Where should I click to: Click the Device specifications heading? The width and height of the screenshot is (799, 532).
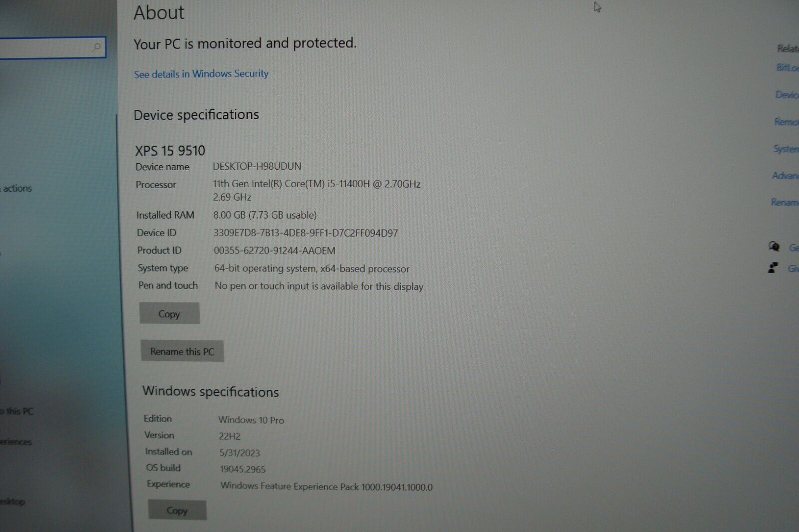click(x=196, y=115)
